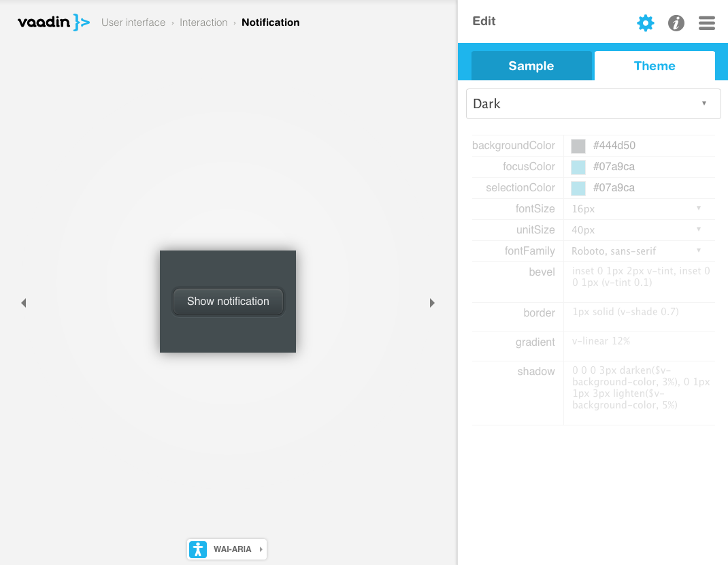
Task: Click the unitSize property label
Action: [535, 230]
